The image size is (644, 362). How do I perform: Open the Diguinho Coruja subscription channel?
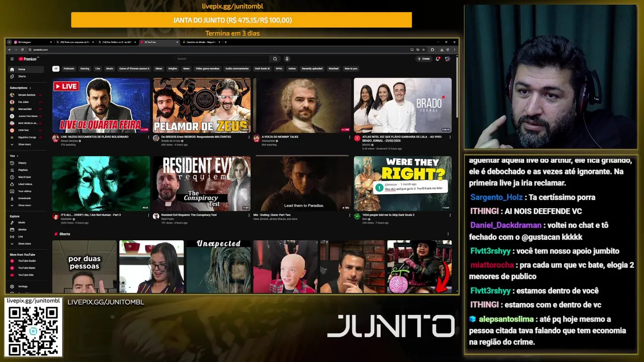tap(26, 137)
